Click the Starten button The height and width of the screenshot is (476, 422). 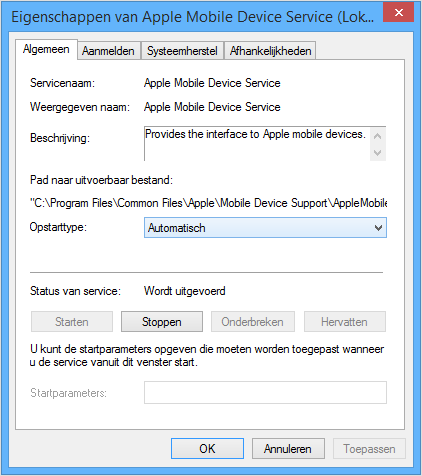(x=72, y=322)
